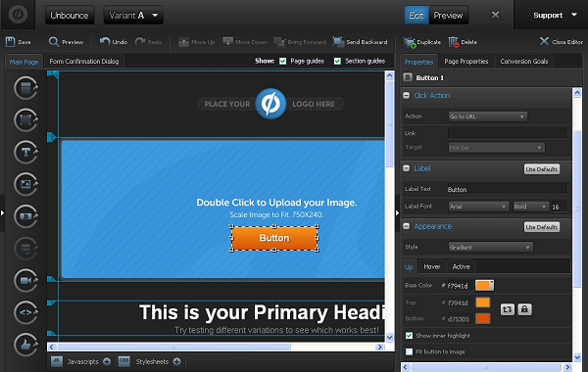Collapse the Click Action section

pos(406,96)
